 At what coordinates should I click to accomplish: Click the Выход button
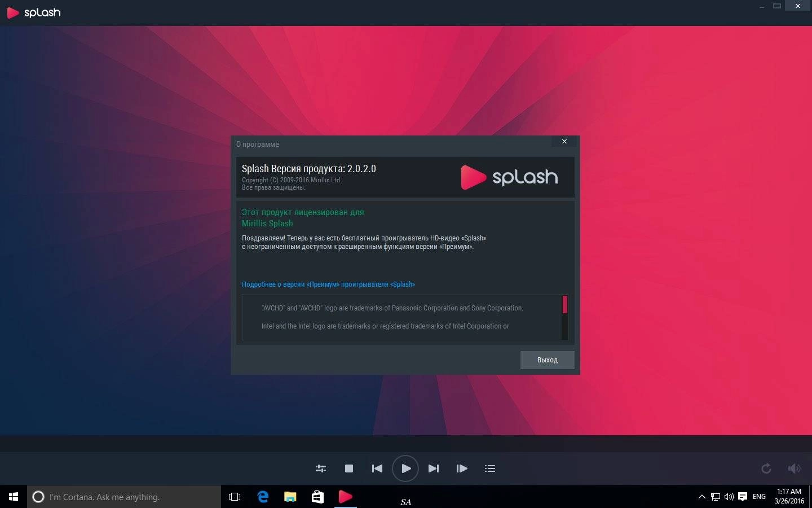pyautogui.click(x=547, y=360)
